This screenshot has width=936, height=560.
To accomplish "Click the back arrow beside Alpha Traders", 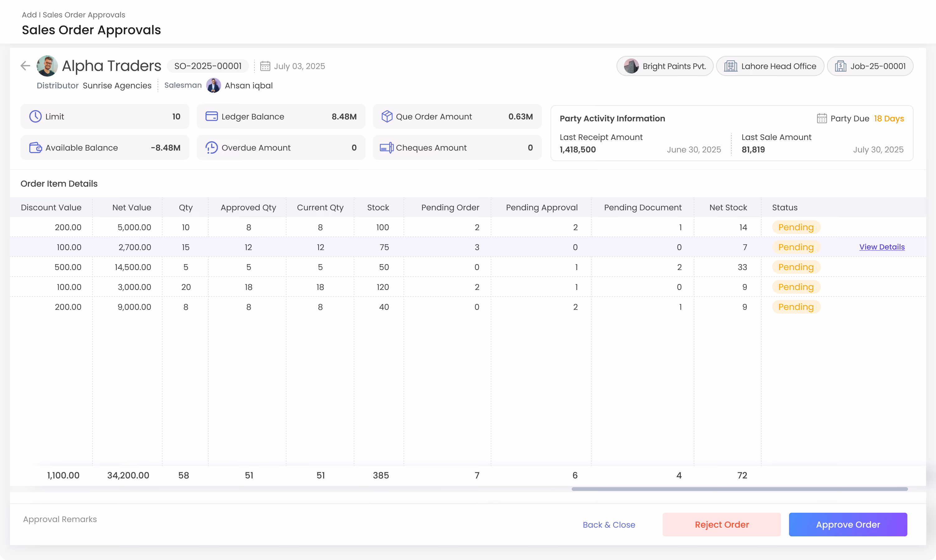I will pos(25,66).
